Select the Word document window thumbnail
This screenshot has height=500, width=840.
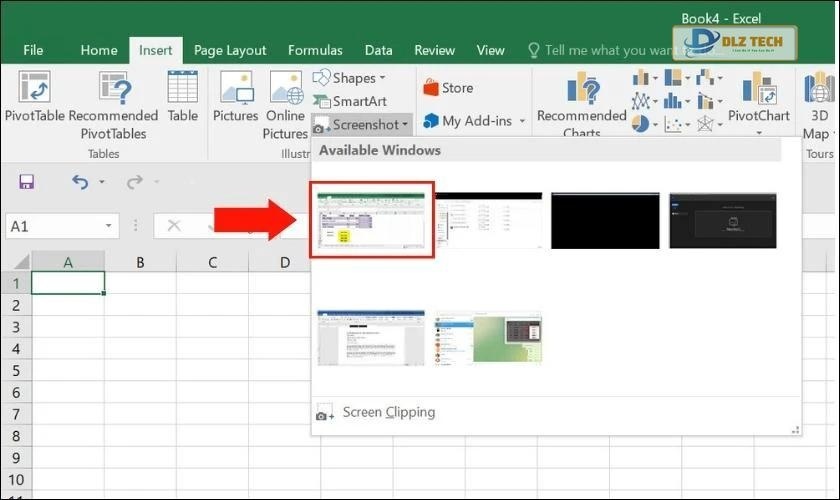coord(371,338)
